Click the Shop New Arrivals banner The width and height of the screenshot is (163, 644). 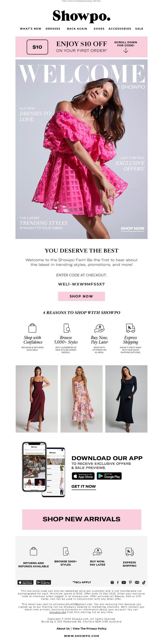(x=82, y=519)
